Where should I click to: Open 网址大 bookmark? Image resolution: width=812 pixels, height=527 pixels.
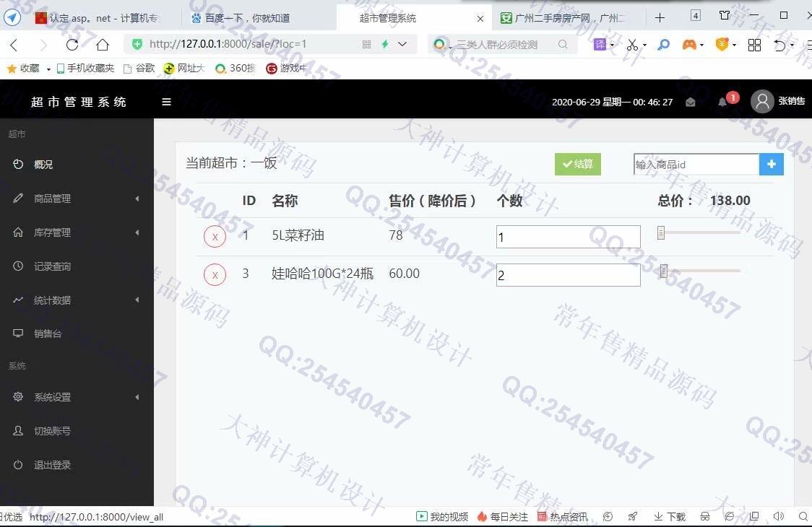[183, 69]
